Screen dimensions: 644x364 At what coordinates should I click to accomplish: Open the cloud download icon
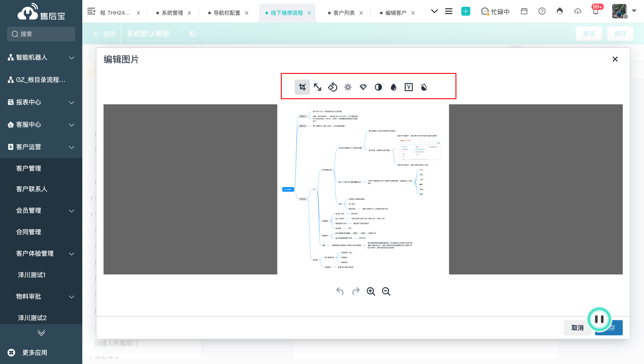[x=578, y=11]
